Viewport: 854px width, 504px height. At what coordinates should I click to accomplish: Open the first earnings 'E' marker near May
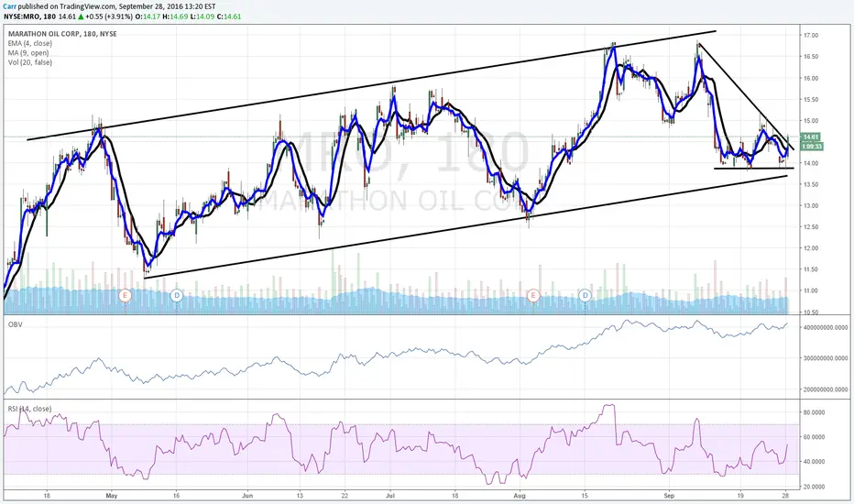click(x=126, y=295)
